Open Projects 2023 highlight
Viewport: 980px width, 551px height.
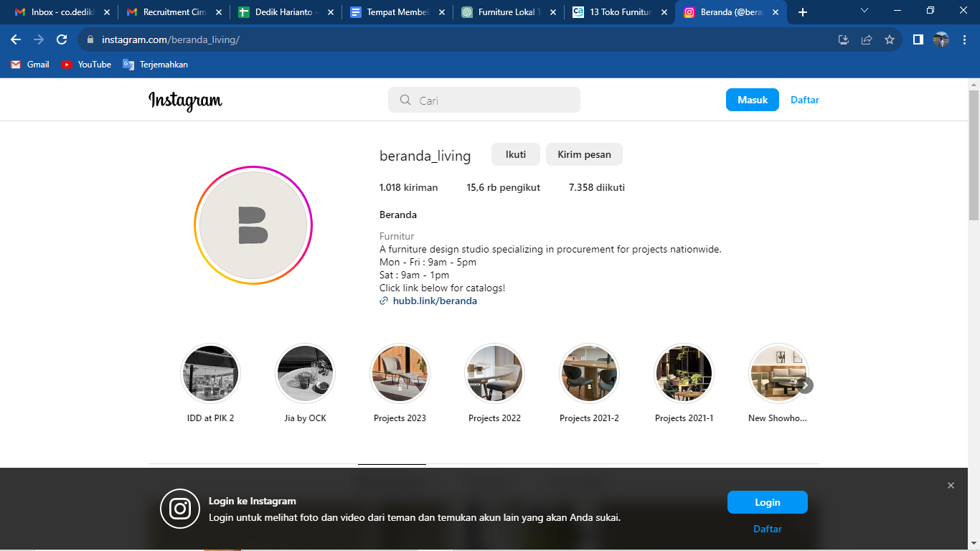point(400,374)
